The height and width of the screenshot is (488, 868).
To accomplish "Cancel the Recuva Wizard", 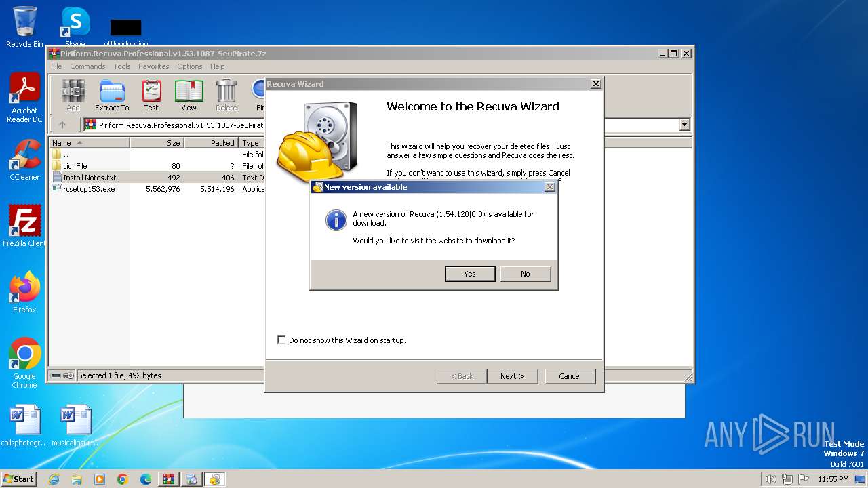I will pyautogui.click(x=570, y=376).
